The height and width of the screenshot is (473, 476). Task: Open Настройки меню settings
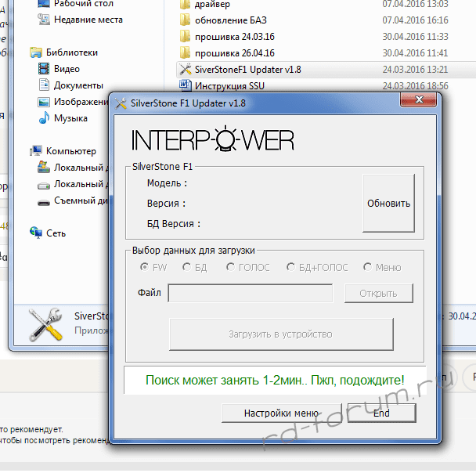click(x=280, y=413)
